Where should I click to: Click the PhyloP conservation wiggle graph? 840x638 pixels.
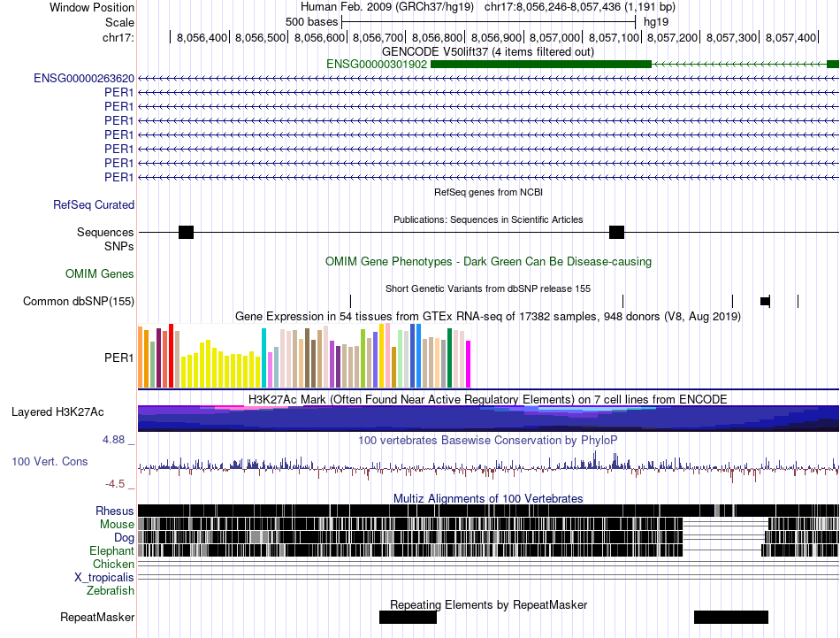coord(488,465)
